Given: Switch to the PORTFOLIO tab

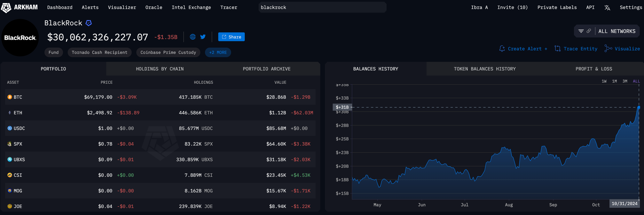Looking at the screenshot, I should tap(53, 69).
